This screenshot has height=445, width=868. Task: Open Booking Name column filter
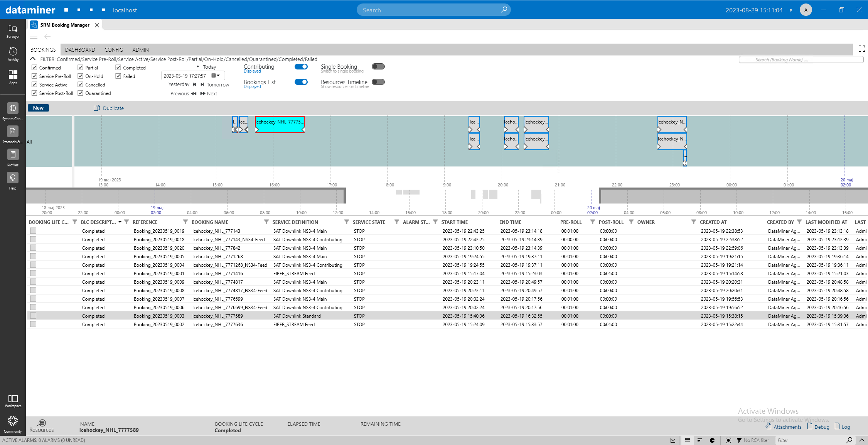click(x=266, y=222)
